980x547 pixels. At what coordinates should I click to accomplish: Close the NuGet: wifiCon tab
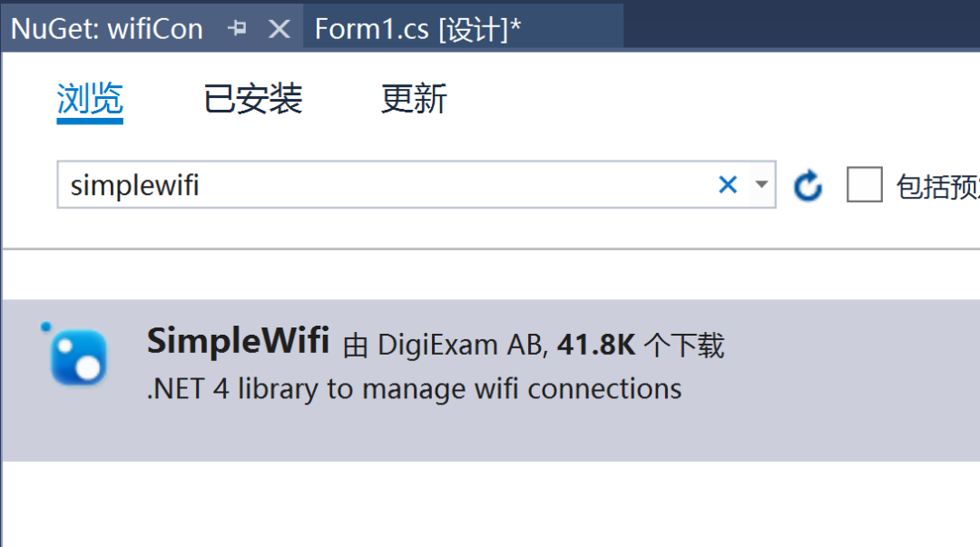(x=279, y=27)
